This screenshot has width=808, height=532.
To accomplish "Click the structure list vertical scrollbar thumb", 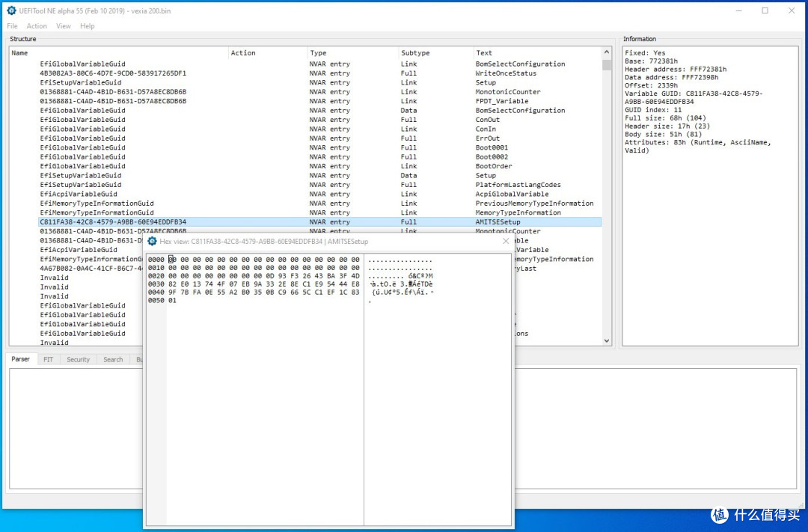I will coord(607,64).
